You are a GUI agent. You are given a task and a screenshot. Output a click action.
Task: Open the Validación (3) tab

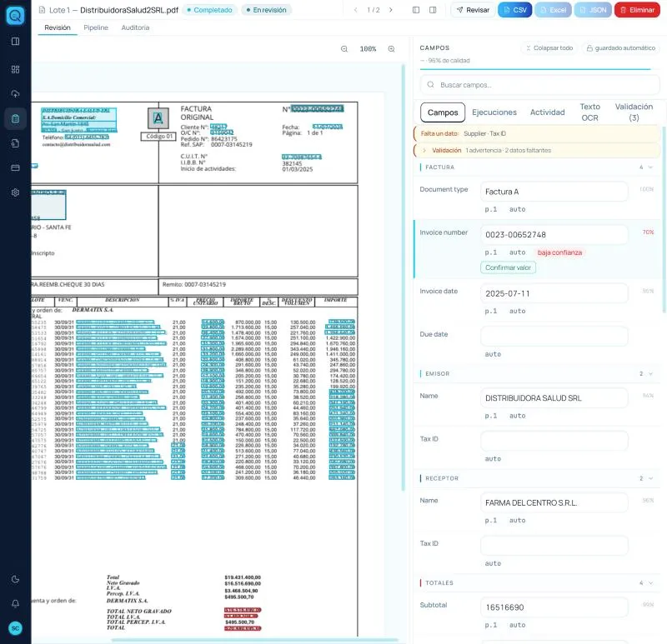[x=634, y=112]
